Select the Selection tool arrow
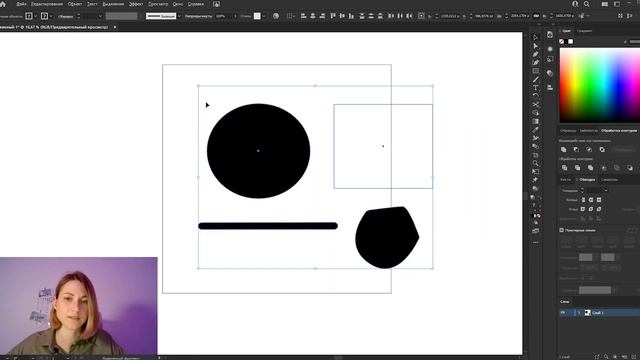 (536, 38)
